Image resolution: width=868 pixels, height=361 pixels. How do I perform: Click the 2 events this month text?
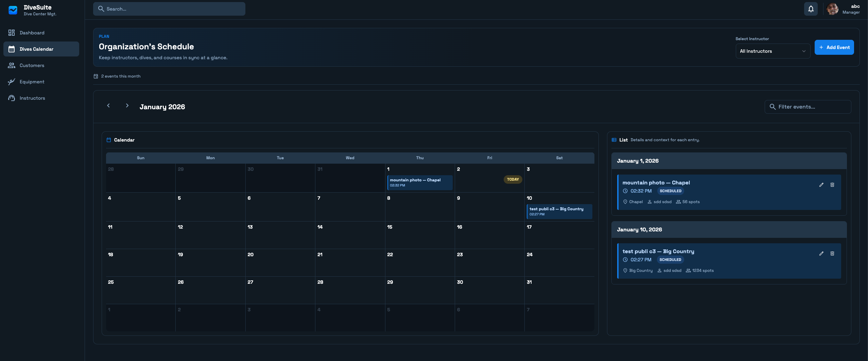[x=121, y=76]
